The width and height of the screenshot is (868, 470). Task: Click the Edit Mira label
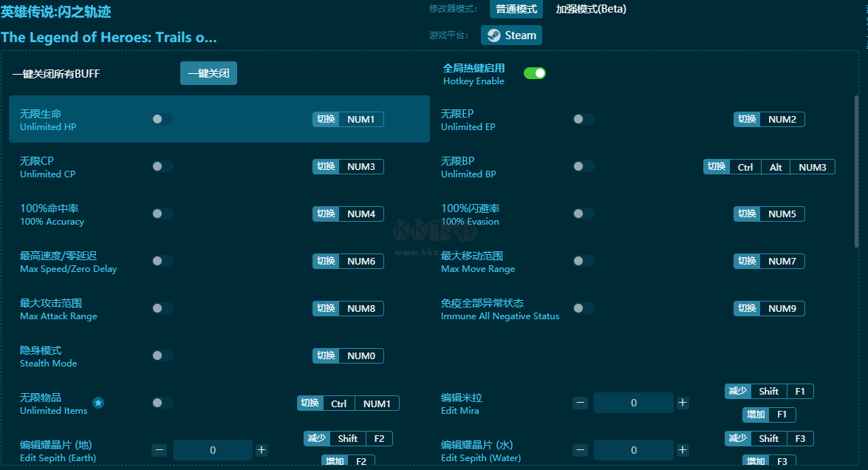point(459,411)
